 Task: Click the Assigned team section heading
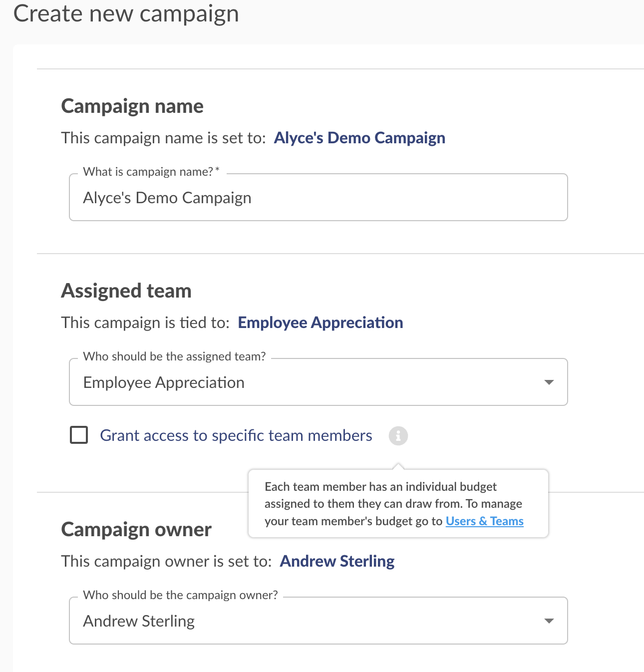click(126, 291)
